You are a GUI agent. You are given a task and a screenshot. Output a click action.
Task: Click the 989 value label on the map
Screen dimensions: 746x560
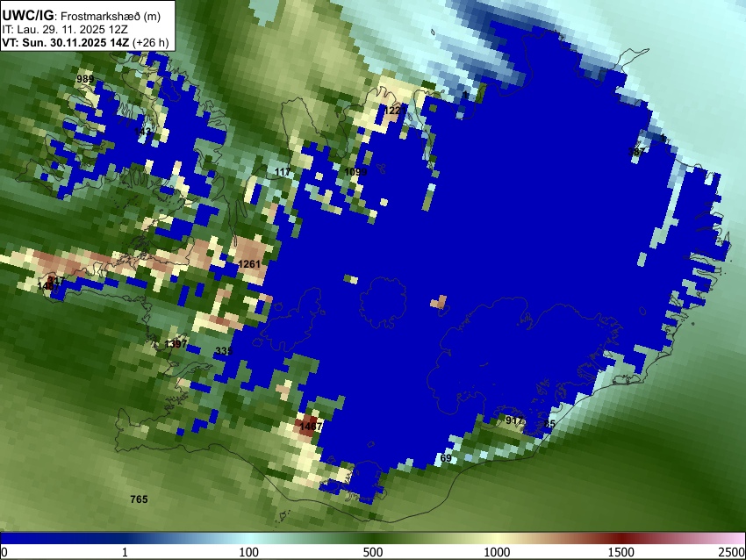click(85, 79)
